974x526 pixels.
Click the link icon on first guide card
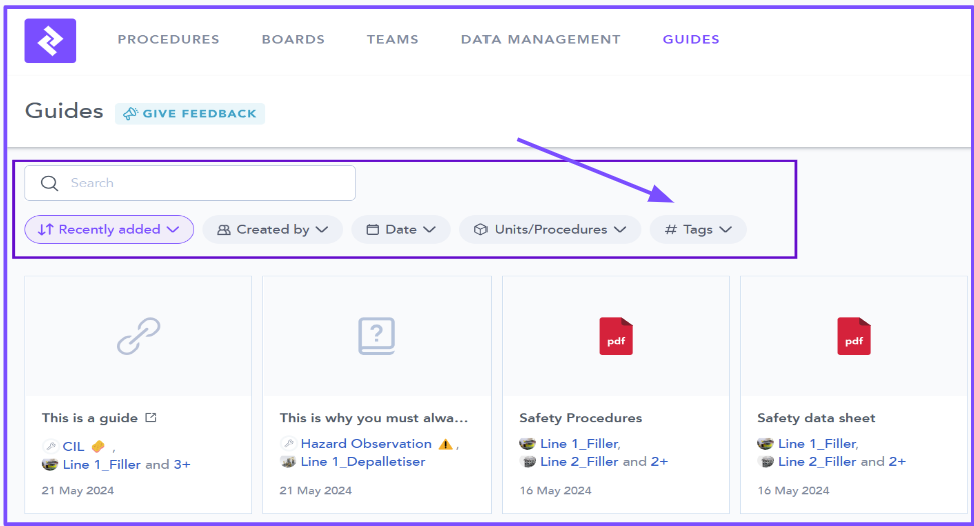(138, 336)
